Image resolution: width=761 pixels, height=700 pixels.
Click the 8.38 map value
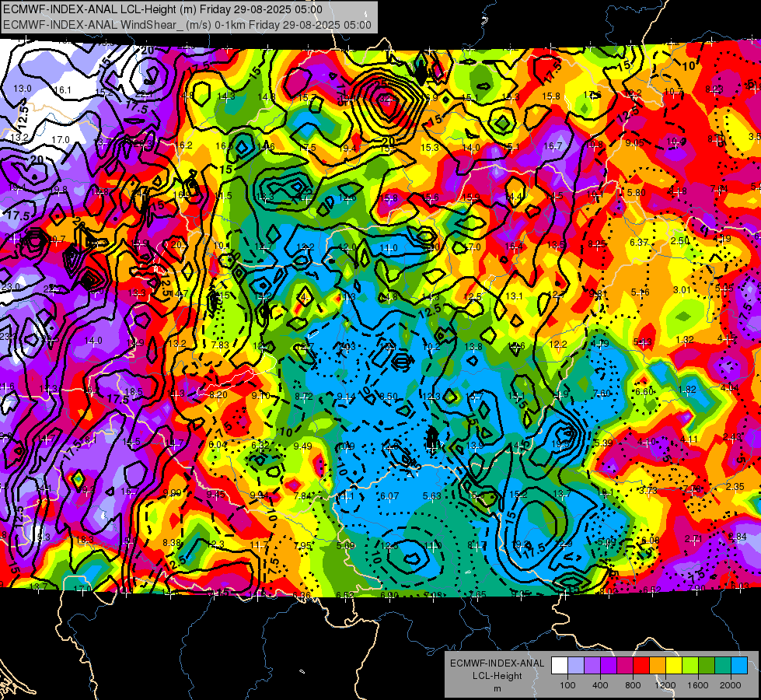click(x=172, y=542)
